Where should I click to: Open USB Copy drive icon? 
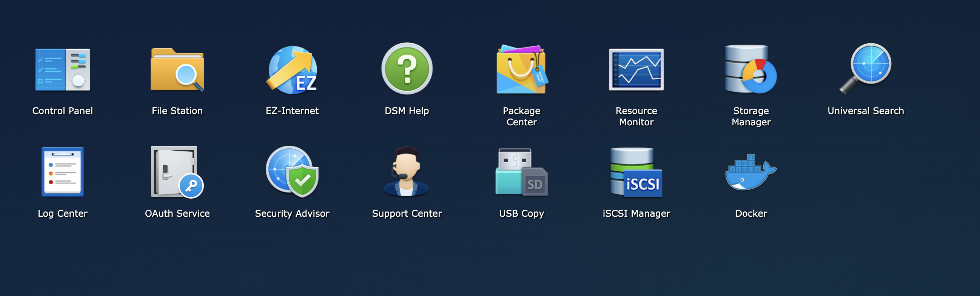pos(522,172)
